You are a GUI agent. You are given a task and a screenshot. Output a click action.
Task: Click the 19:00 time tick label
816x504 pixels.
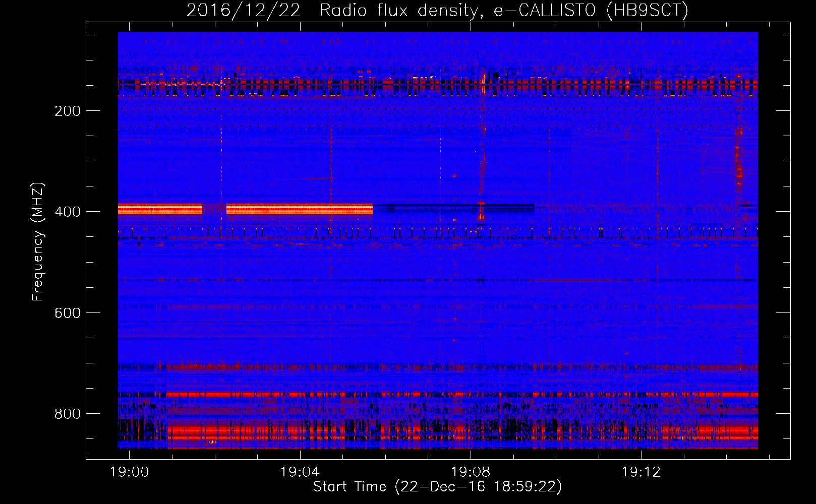coord(129,472)
